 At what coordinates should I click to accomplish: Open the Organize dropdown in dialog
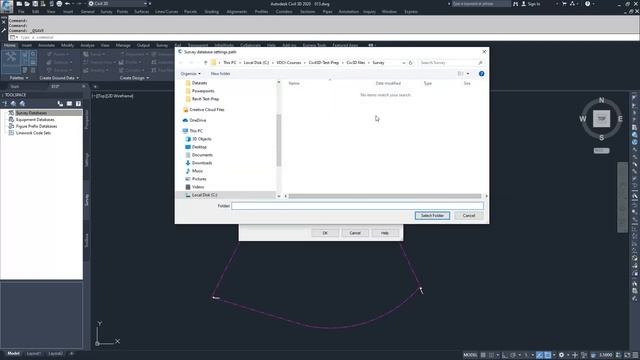click(190, 74)
